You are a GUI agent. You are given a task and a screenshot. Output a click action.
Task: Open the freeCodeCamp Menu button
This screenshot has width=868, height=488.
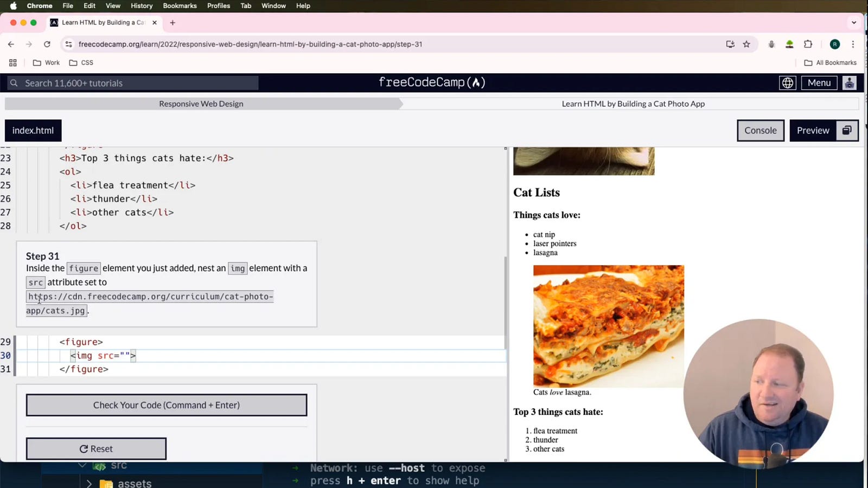[819, 83]
